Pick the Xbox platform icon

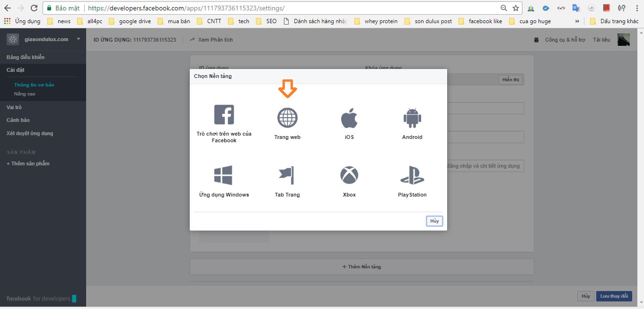point(349,175)
